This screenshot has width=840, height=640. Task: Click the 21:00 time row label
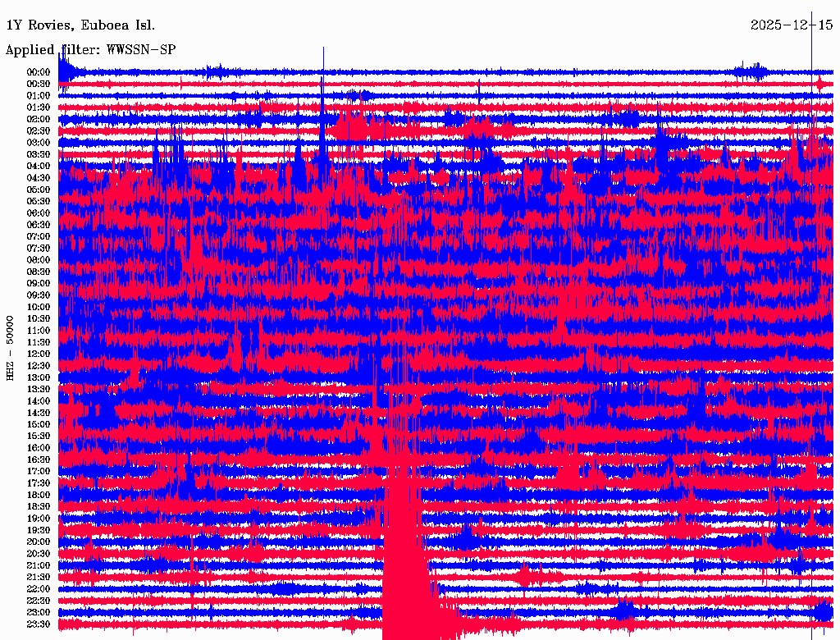[38, 565]
